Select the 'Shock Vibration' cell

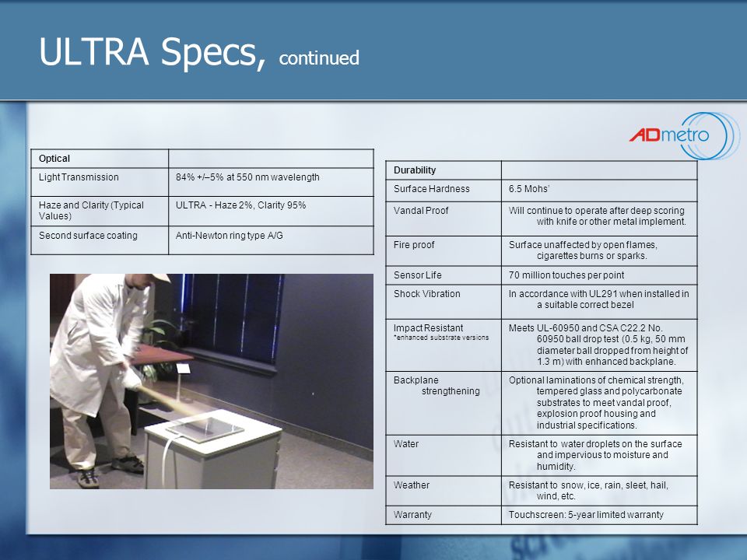[x=444, y=302]
